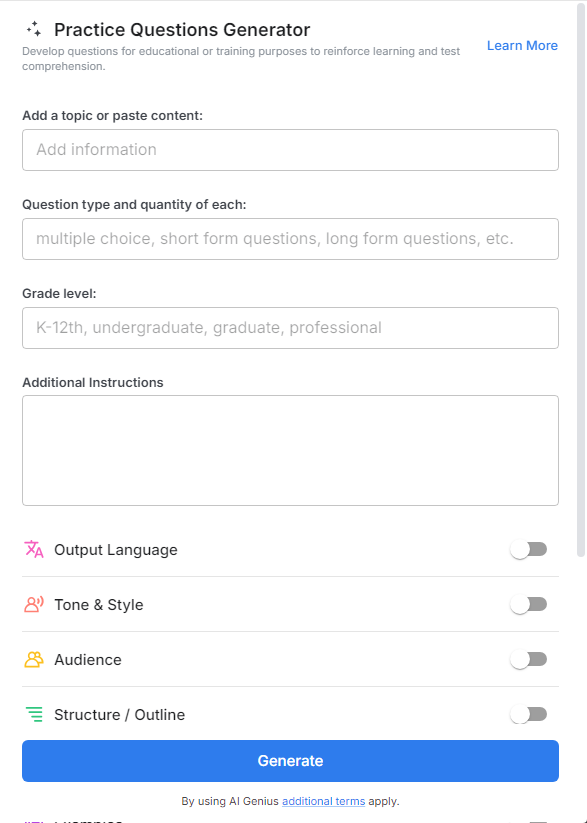Click the Add information topic field
Screen dimensions: 587x823
[x=290, y=149]
